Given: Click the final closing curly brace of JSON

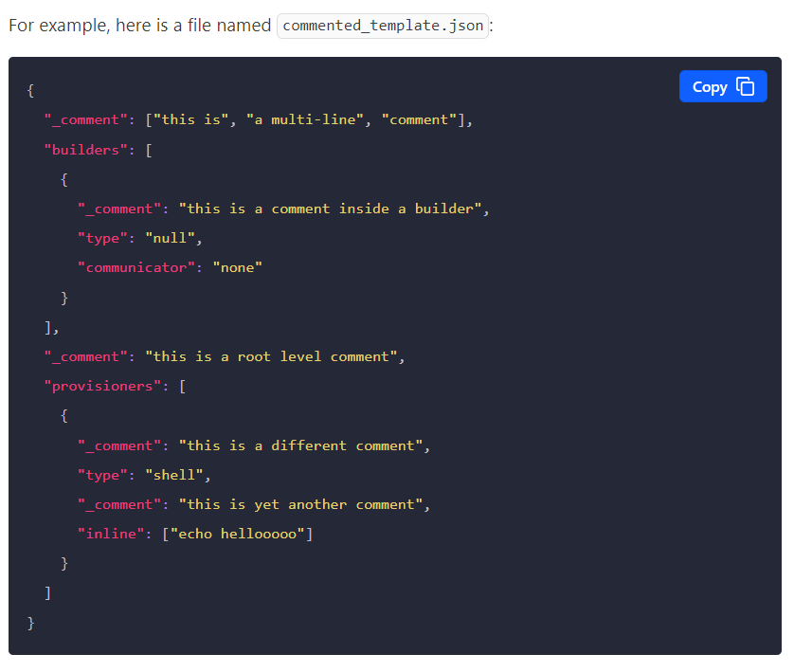Looking at the screenshot, I should pos(31,623).
